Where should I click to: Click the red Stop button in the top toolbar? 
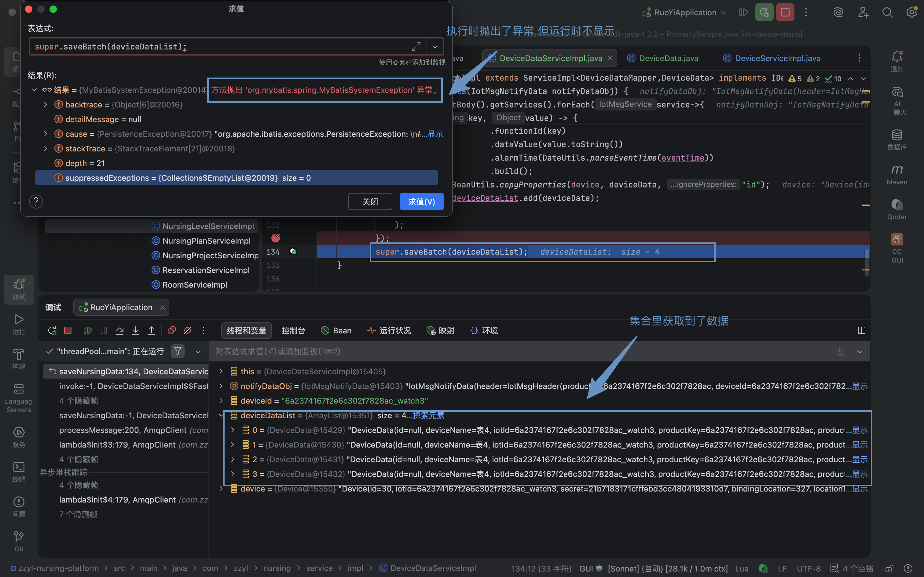coord(785,13)
